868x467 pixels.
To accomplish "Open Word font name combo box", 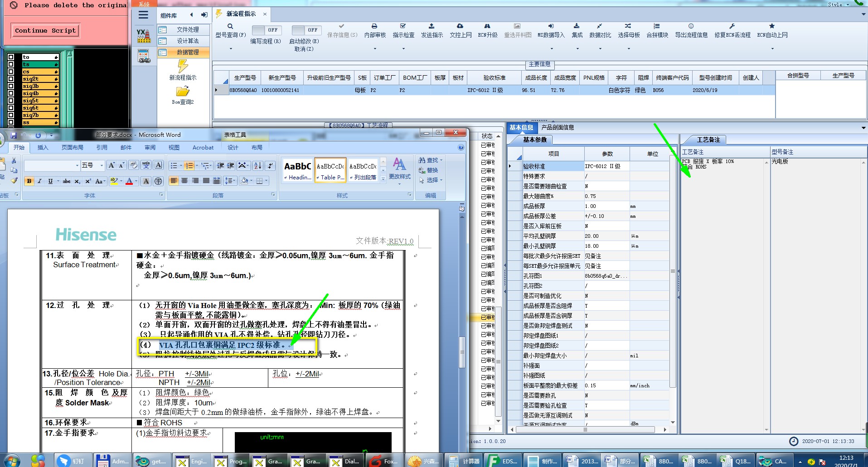I will (x=52, y=165).
